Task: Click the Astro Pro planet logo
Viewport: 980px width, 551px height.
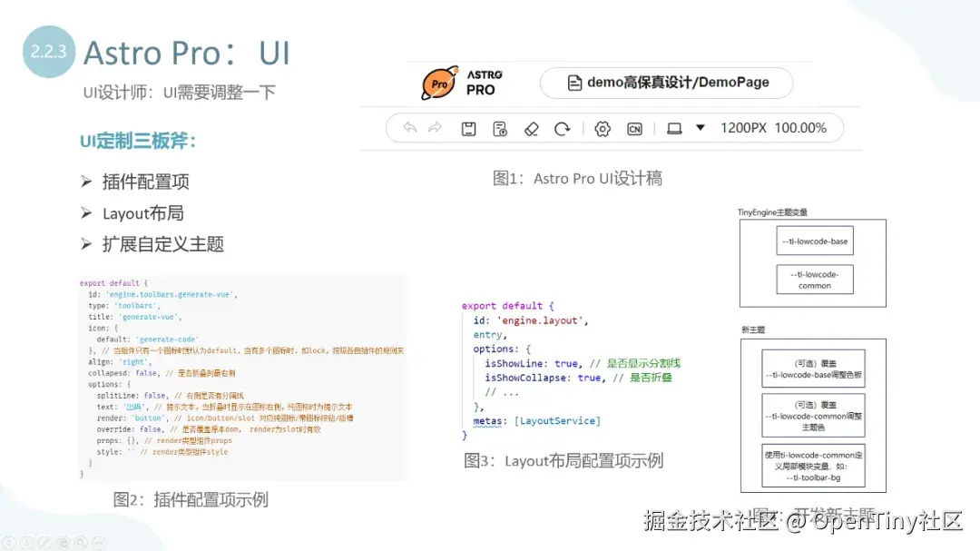Action: pyautogui.click(x=439, y=84)
